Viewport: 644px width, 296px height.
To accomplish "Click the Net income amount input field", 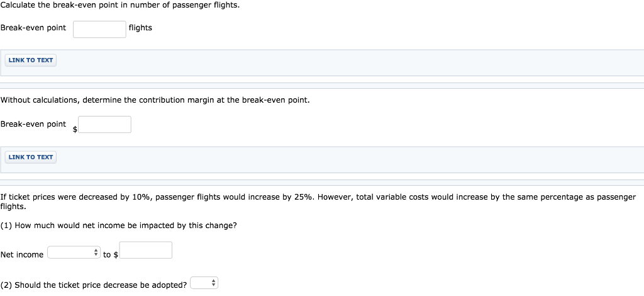I will click(x=146, y=251).
